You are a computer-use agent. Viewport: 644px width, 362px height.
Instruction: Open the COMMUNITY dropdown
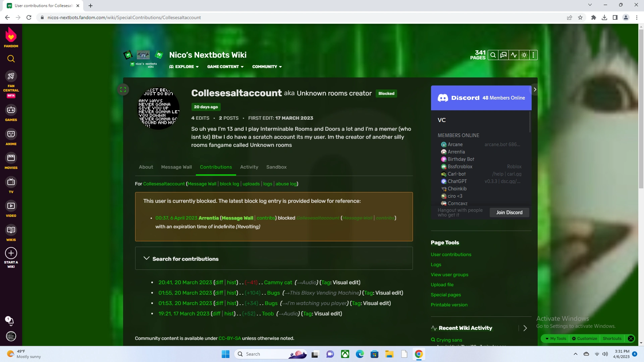[267, 66]
